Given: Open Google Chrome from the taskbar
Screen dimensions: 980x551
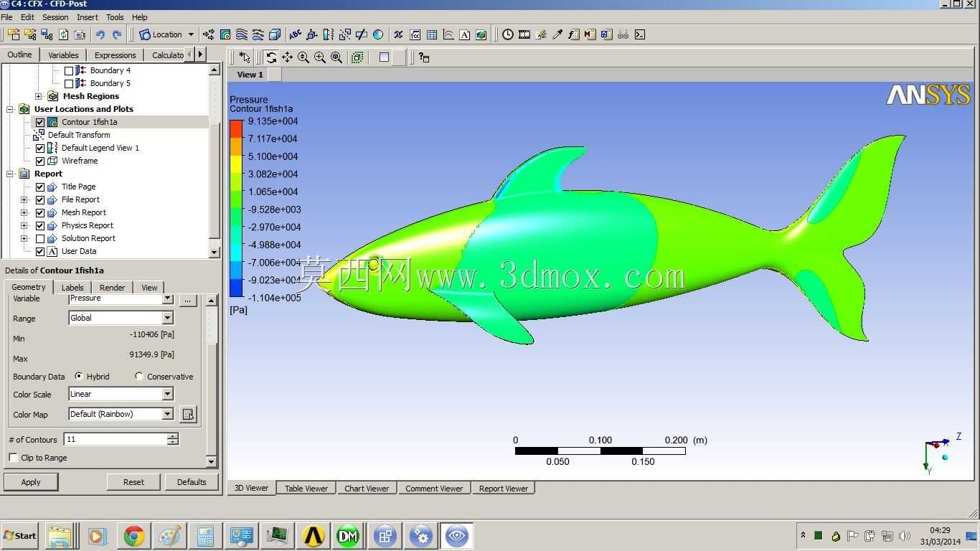Looking at the screenshot, I should [x=133, y=536].
